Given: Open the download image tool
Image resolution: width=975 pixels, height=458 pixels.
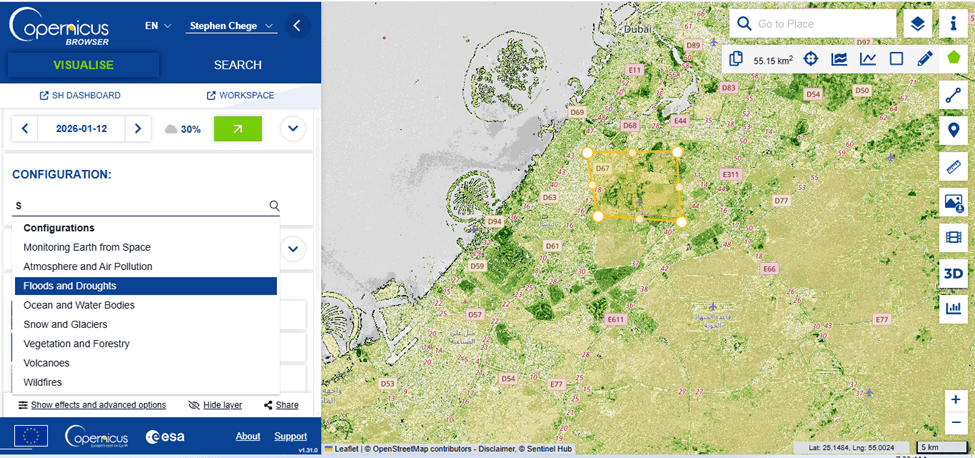Looking at the screenshot, I should (953, 202).
